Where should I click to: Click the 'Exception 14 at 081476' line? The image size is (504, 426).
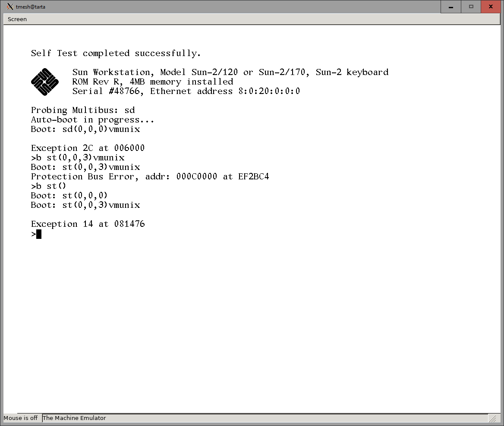(88, 224)
